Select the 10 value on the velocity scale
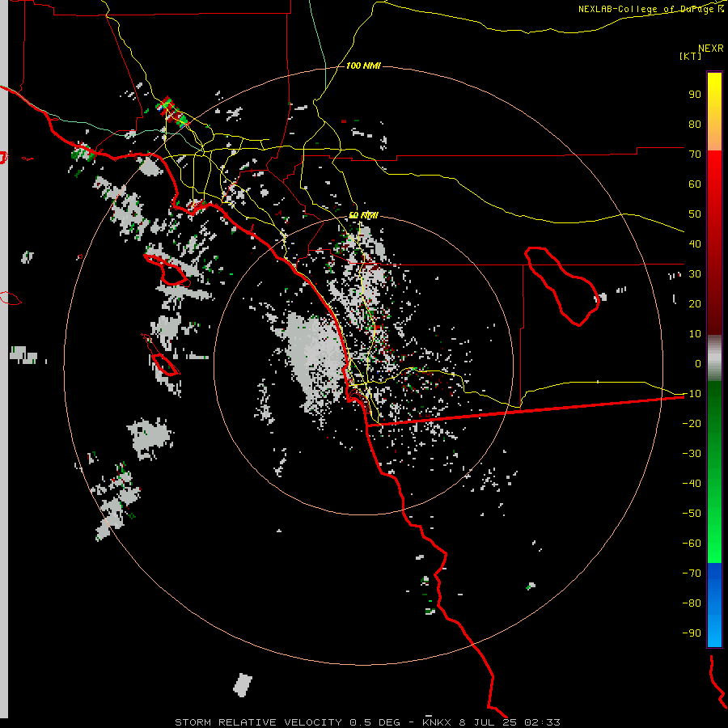 tap(695, 334)
